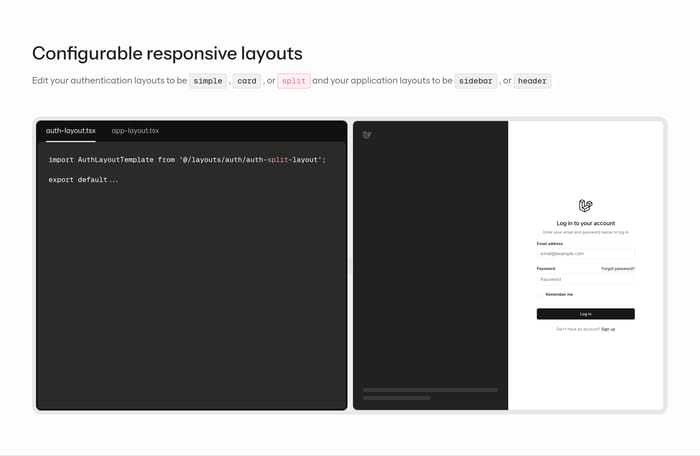Click into the Password field
Screen dimensions: 700x456
coord(585,279)
